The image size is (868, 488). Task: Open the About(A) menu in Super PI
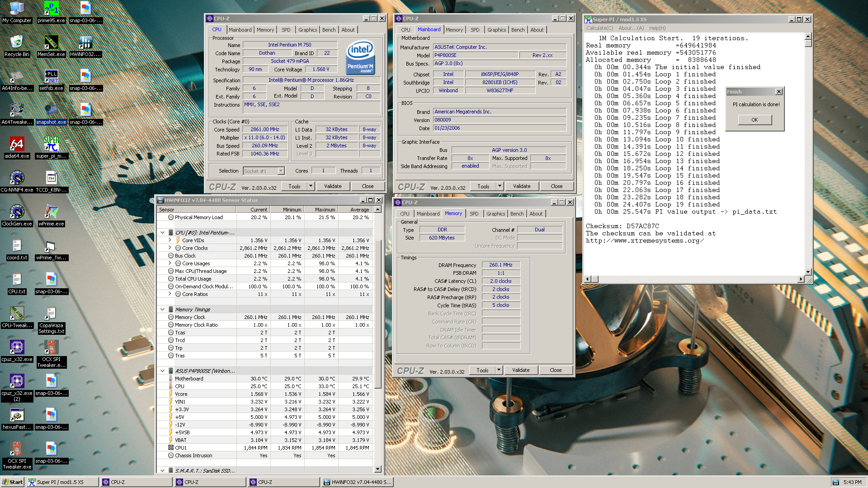pos(631,28)
